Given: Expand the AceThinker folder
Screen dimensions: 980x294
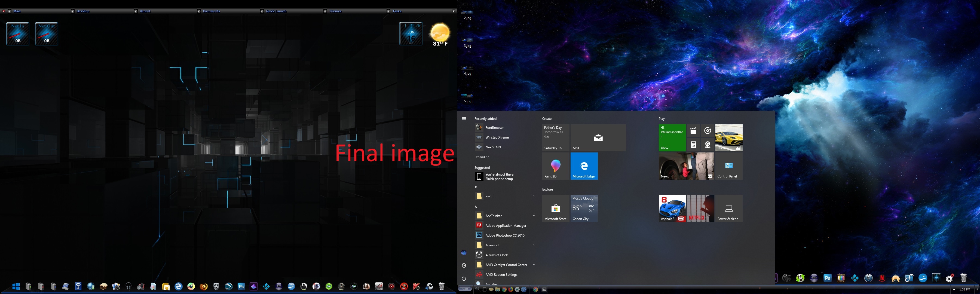Looking at the screenshot, I should pyautogui.click(x=534, y=216).
